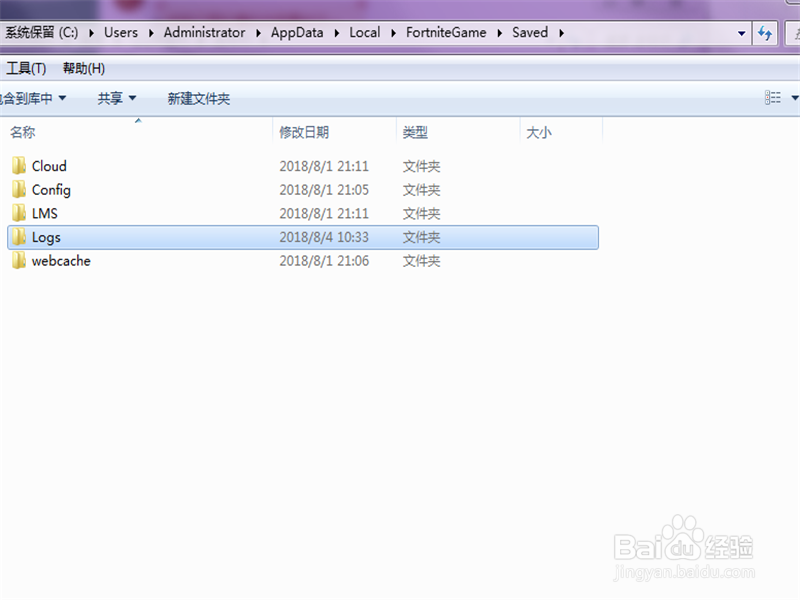Click the date 2018/8/4 10:33

pos(324,237)
